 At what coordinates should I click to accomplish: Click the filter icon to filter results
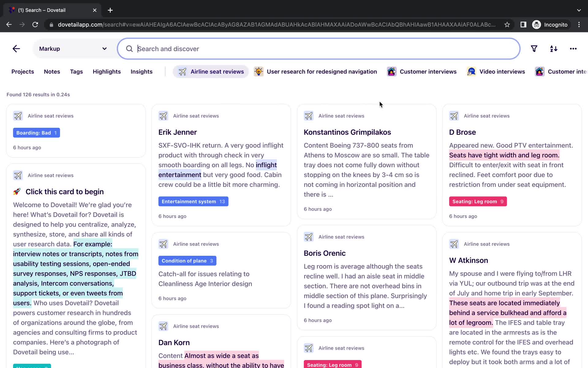click(x=534, y=49)
